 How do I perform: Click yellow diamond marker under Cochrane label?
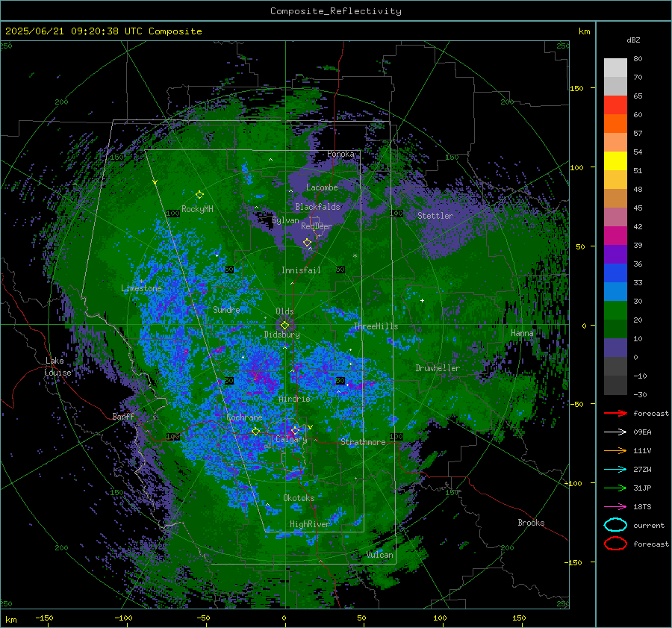[x=255, y=431]
